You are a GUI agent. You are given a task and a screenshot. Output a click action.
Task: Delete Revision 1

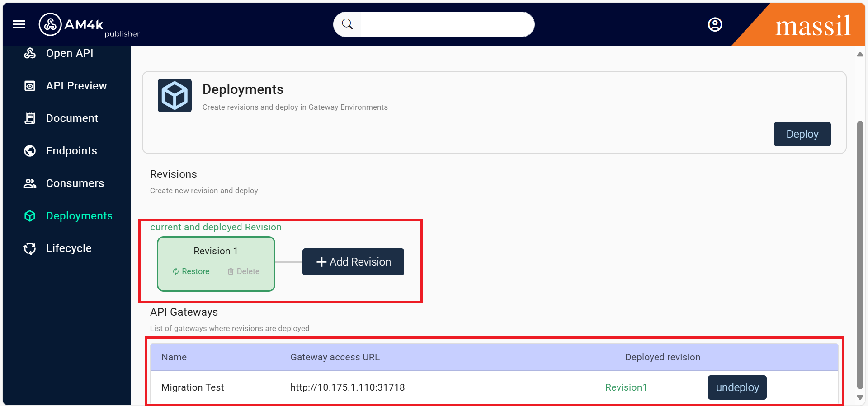[244, 271]
